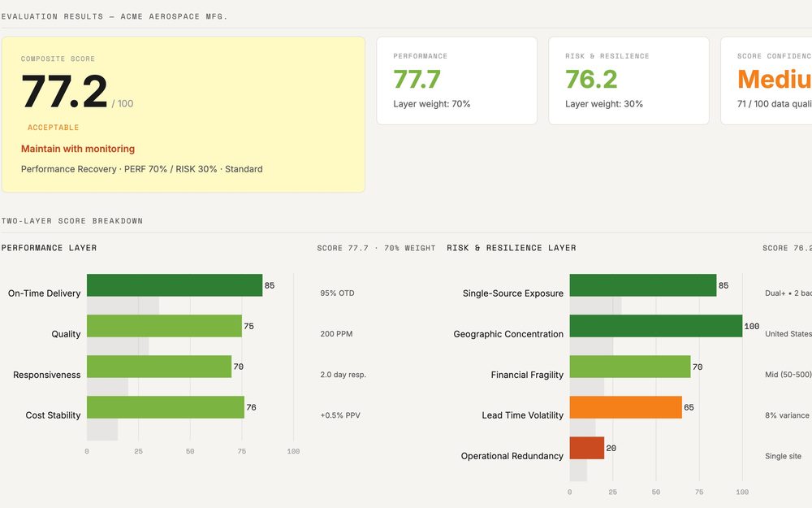Image resolution: width=812 pixels, height=508 pixels.
Task: Click the Cost Stability metric label
Action: point(53,415)
